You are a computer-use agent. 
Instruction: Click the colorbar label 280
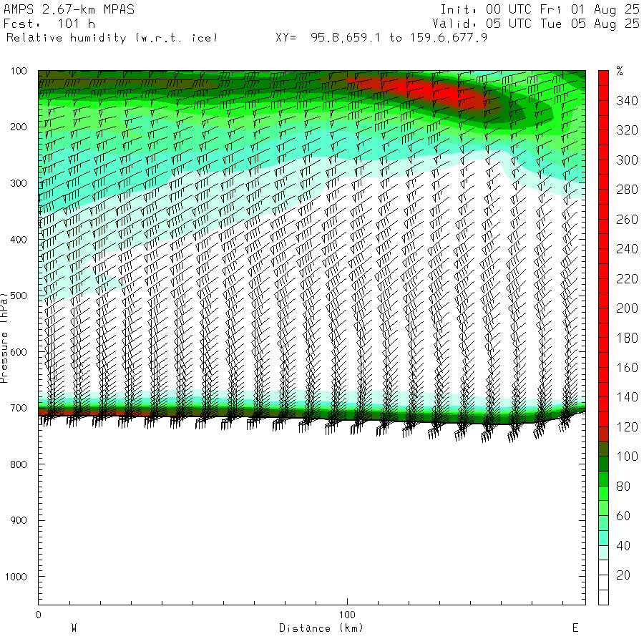[627, 190]
